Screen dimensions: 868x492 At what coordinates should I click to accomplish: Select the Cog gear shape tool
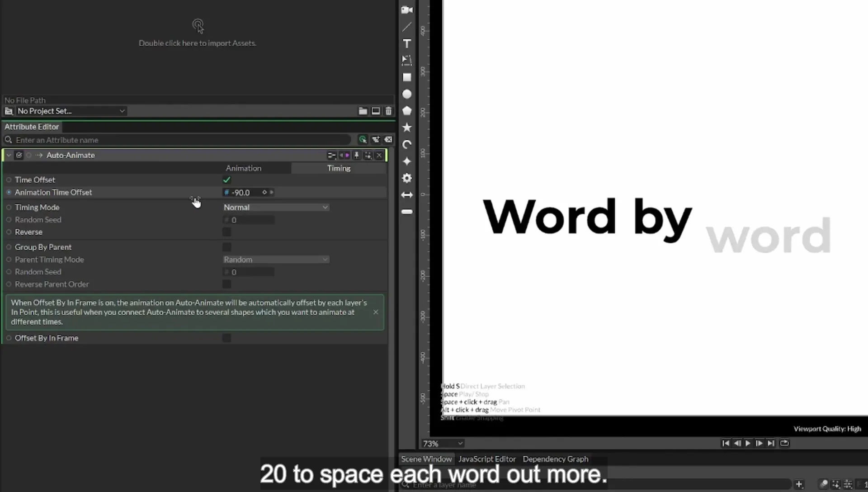407,178
